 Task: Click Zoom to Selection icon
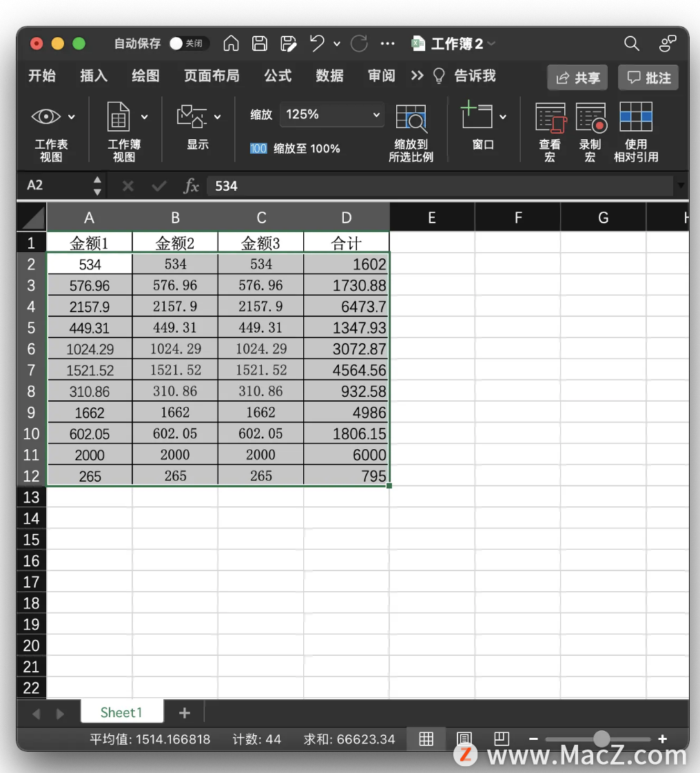[411, 118]
